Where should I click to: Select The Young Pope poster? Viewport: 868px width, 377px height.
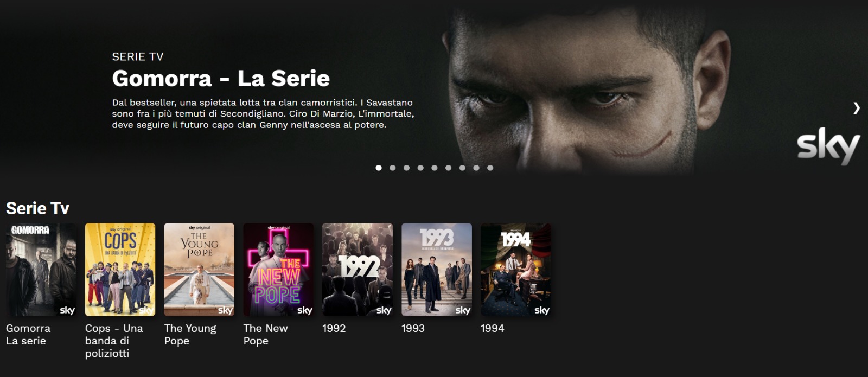coord(200,270)
